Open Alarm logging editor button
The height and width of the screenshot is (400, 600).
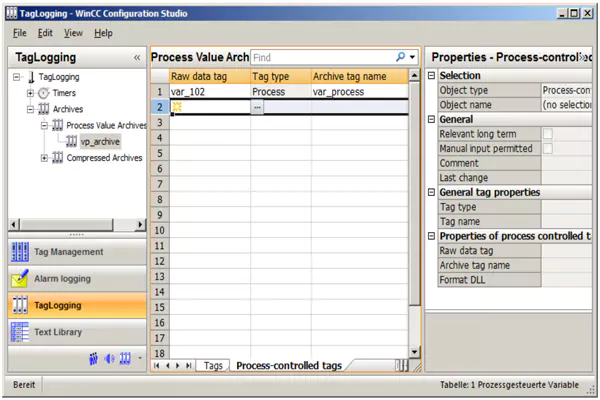click(x=77, y=279)
